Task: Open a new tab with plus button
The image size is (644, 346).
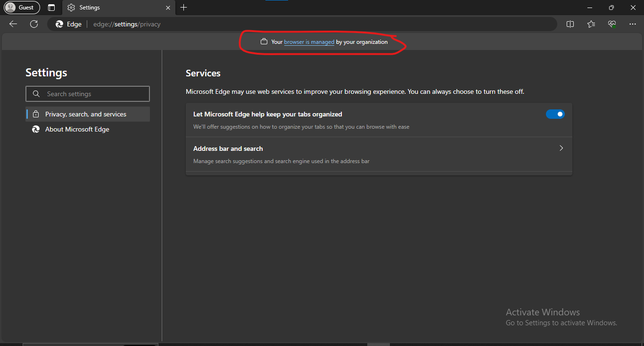Action: (184, 8)
